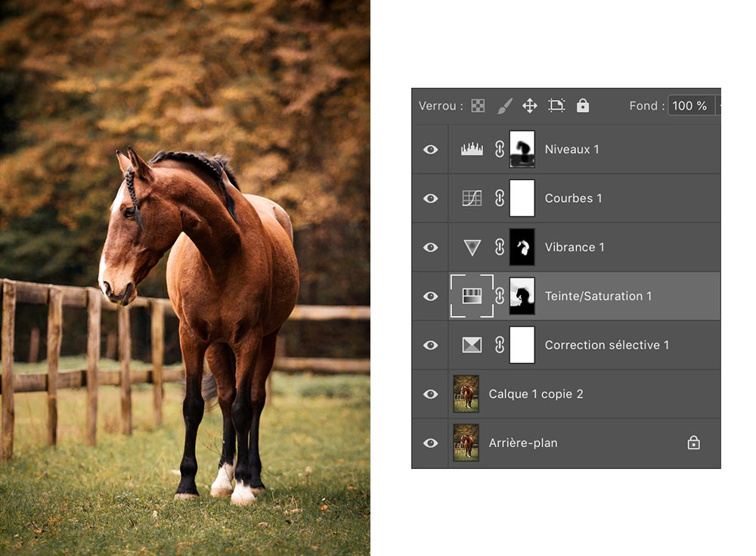This screenshot has width=756, height=556.
Task: Click the lock all padlock icon
Action: (x=583, y=105)
